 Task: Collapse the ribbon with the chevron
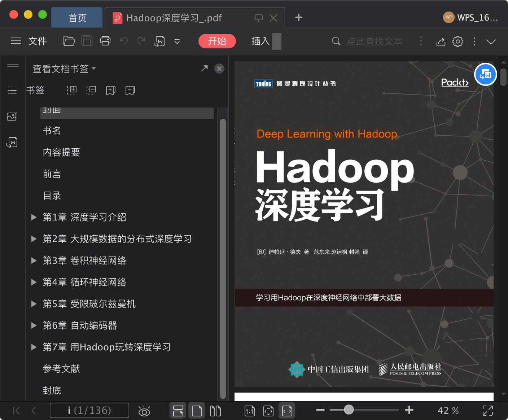tap(491, 41)
